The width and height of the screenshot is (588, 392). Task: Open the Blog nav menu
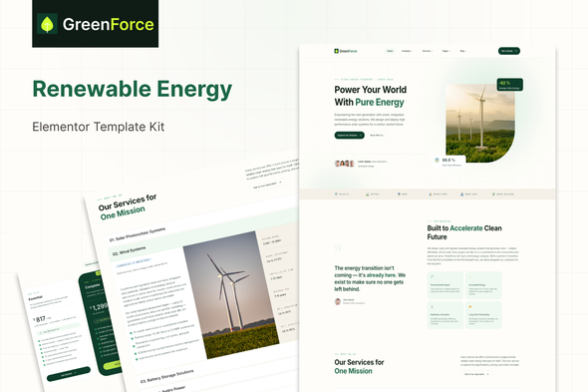463,51
